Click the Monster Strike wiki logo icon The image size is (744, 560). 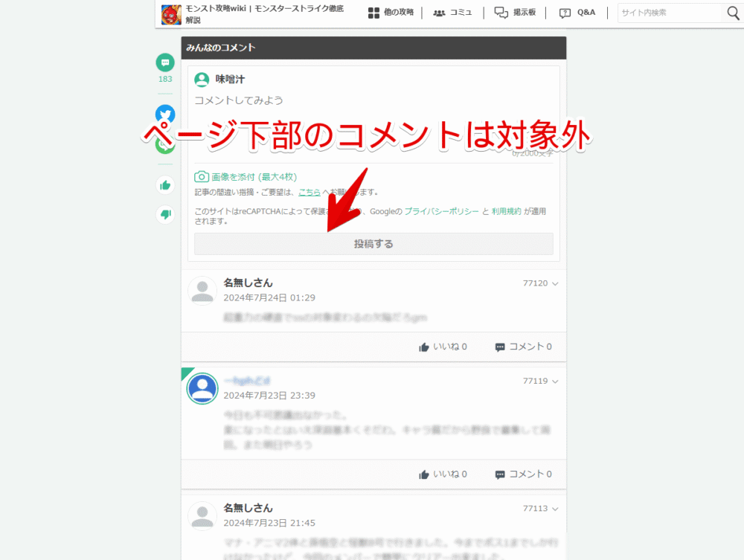[171, 14]
